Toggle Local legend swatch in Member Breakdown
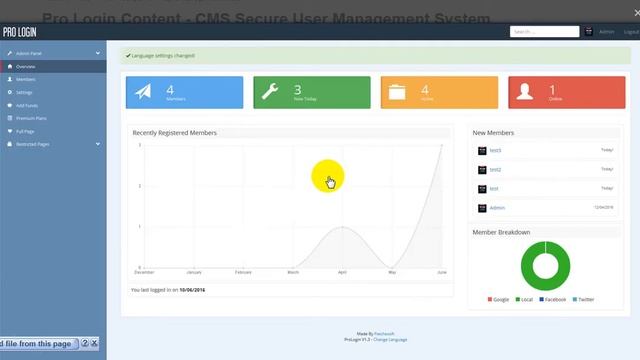The height and width of the screenshot is (360, 640). [x=518, y=300]
